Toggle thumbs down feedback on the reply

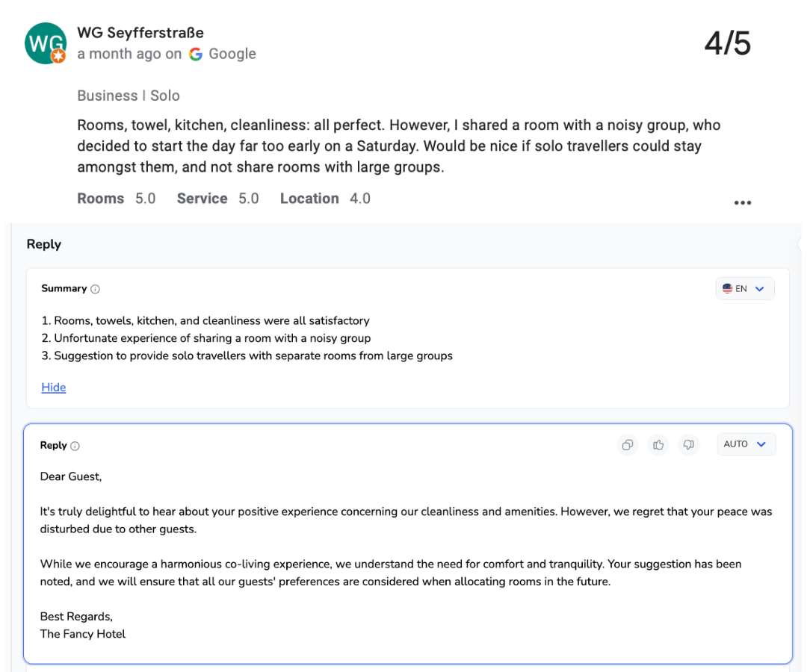pos(689,444)
